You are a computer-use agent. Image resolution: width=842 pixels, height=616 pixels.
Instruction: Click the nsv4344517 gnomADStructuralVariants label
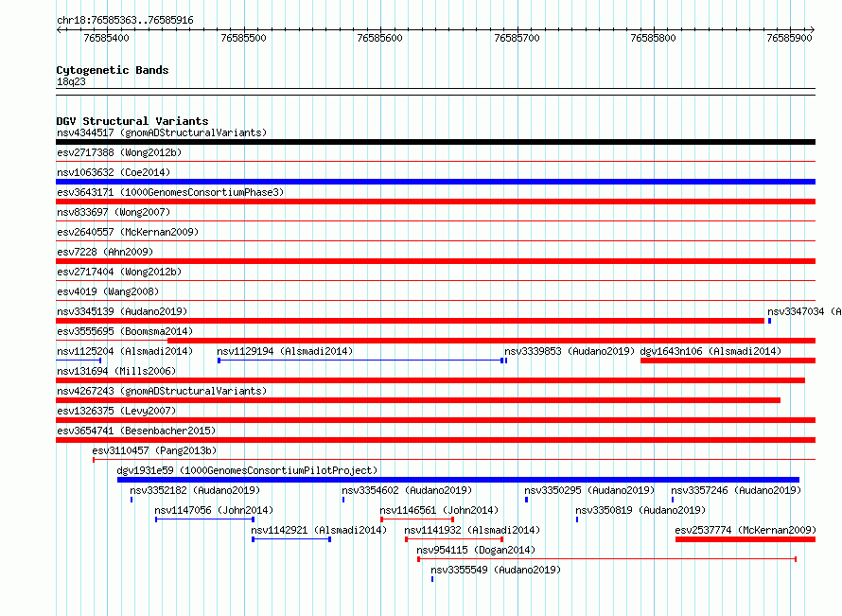click(x=162, y=132)
